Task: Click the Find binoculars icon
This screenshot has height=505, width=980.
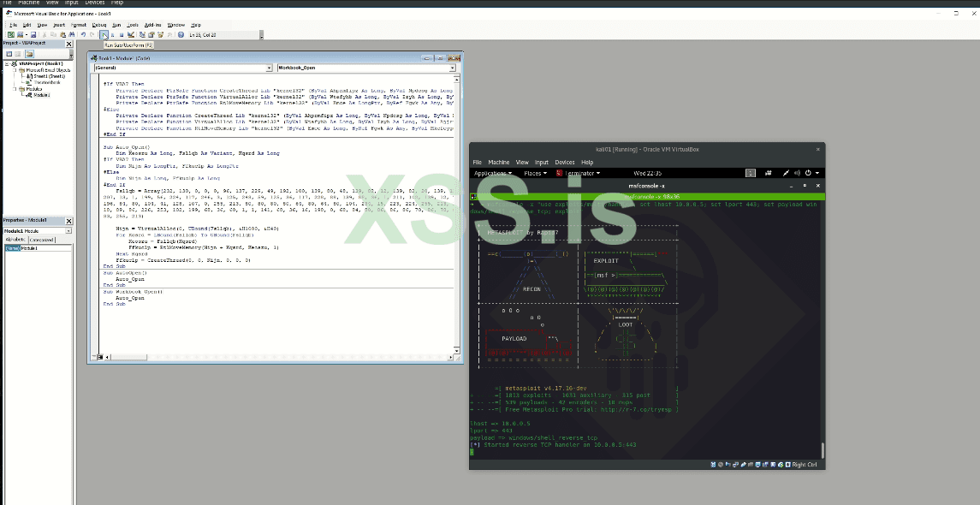Action: point(72,34)
